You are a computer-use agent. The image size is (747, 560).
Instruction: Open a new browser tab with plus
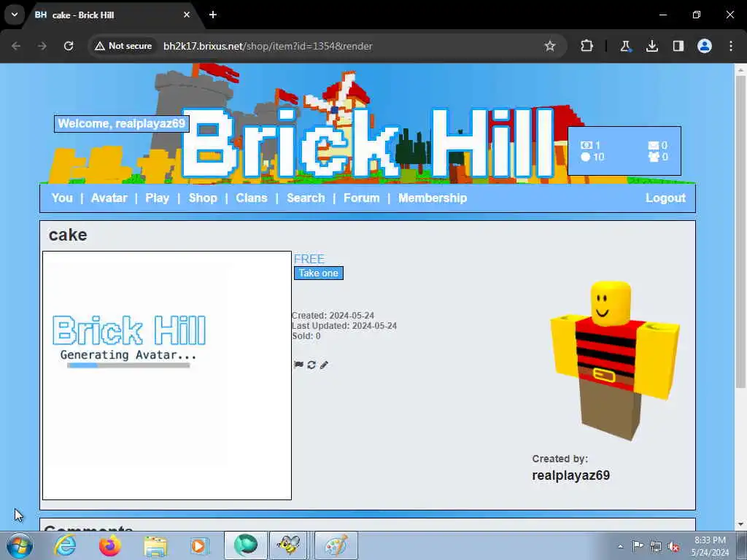213,15
